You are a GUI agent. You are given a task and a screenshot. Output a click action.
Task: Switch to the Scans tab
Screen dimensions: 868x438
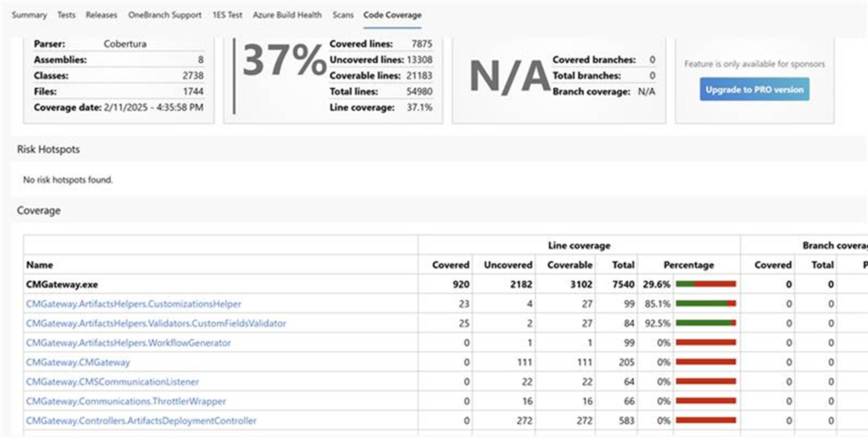coord(342,15)
